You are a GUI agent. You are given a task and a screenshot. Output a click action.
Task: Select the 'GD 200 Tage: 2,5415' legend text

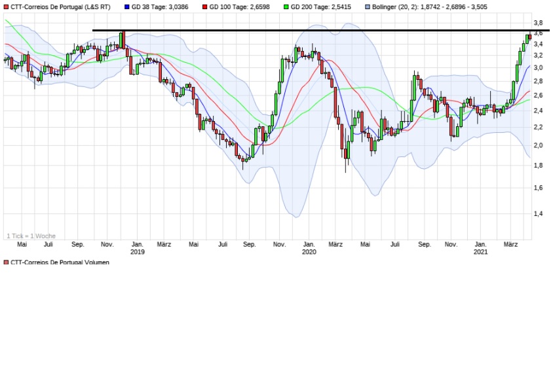click(321, 7)
